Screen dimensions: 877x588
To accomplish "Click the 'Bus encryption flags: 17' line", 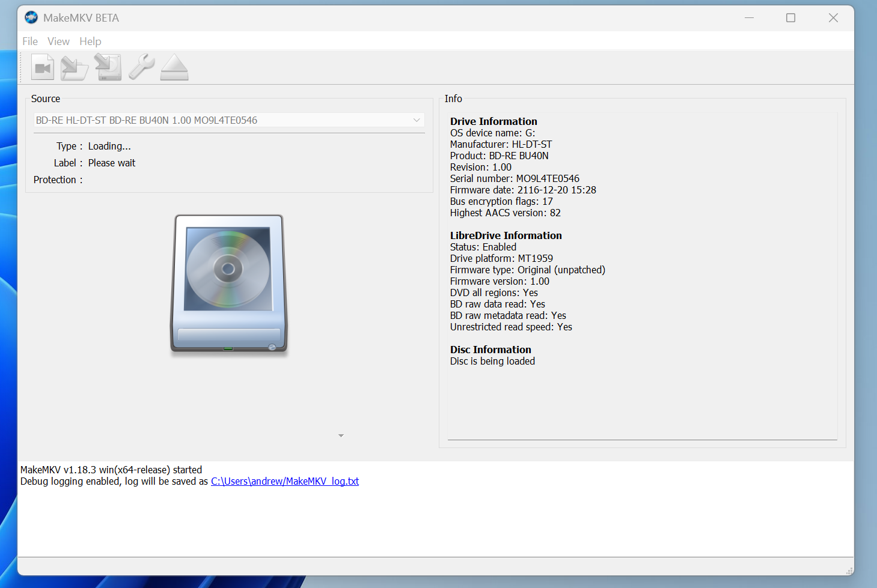I will [501, 201].
